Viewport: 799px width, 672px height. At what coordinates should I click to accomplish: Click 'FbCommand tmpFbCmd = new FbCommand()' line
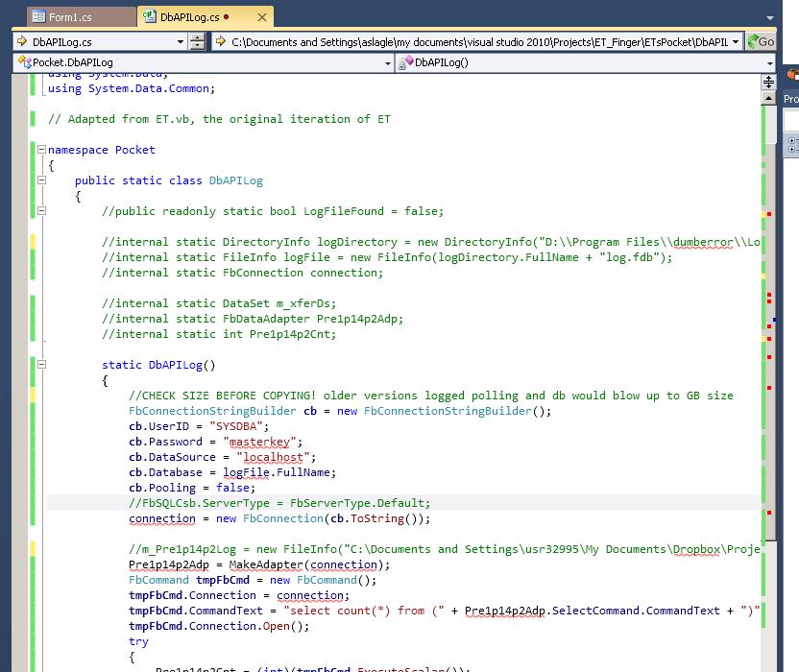coord(253,580)
